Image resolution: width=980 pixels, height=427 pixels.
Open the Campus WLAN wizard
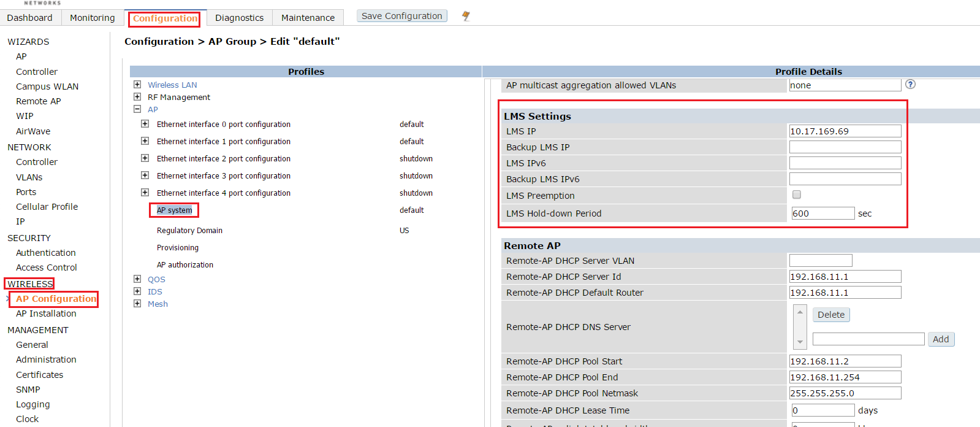(x=47, y=87)
